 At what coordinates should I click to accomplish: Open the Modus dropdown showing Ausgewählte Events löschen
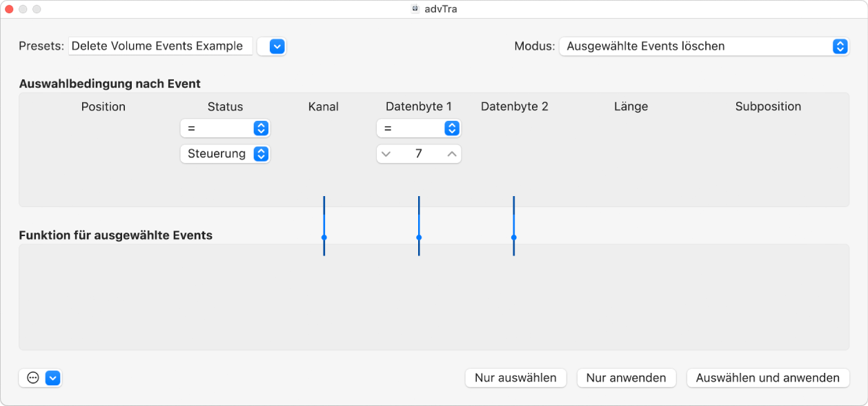click(704, 46)
